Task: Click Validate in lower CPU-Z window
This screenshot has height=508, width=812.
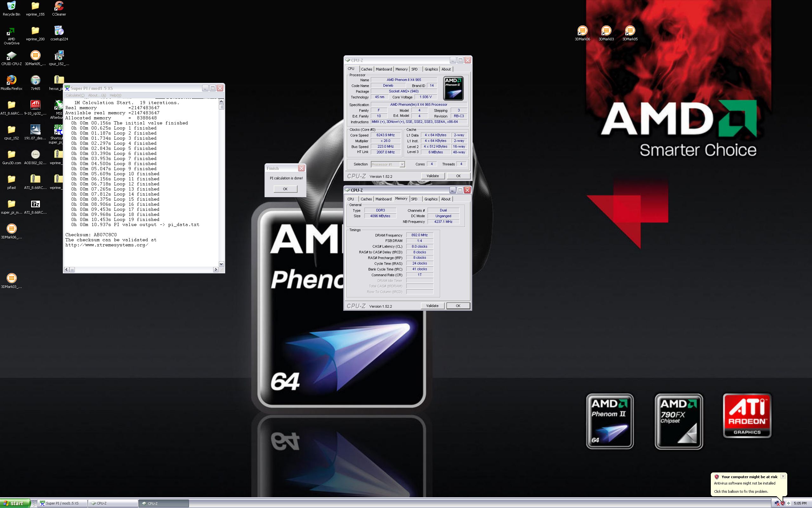Action: pyautogui.click(x=432, y=306)
